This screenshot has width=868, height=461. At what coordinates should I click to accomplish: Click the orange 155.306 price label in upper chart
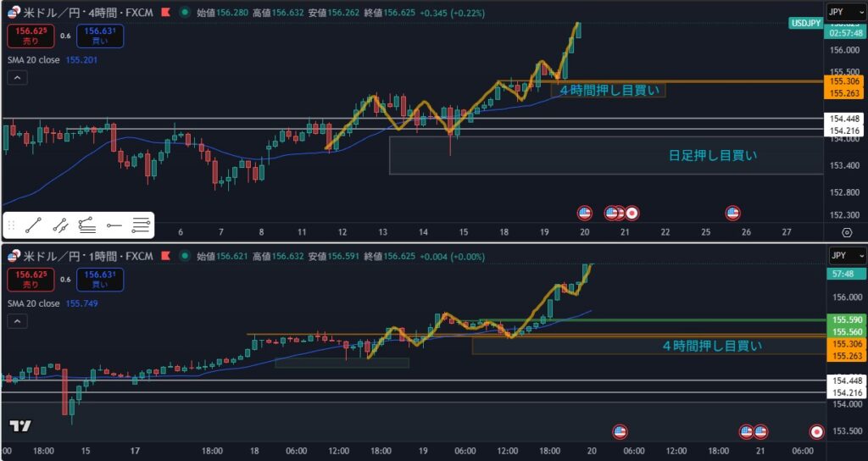(845, 81)
